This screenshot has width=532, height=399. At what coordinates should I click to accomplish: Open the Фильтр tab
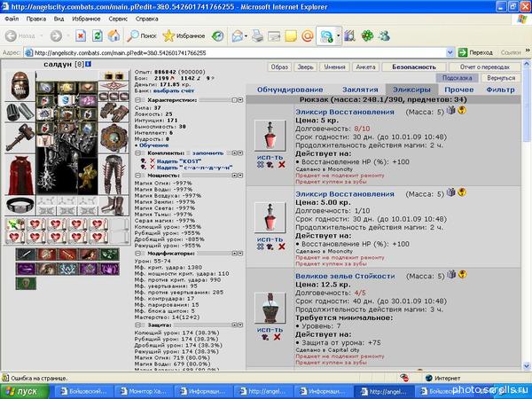pyautogui.click(x=500, y=90)
